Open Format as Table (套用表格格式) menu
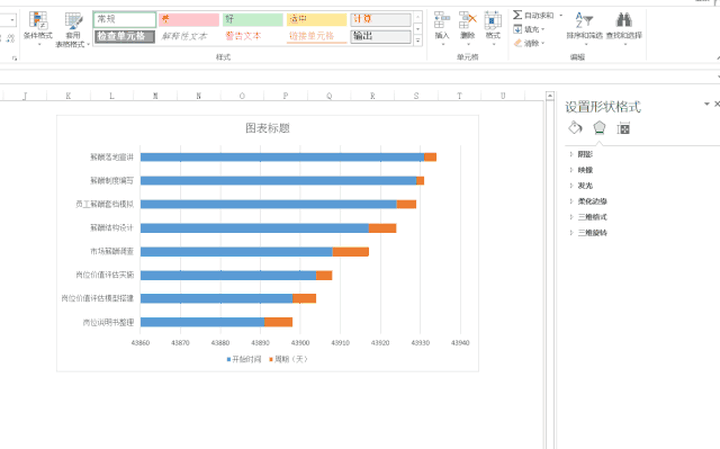 pos(73,30)
